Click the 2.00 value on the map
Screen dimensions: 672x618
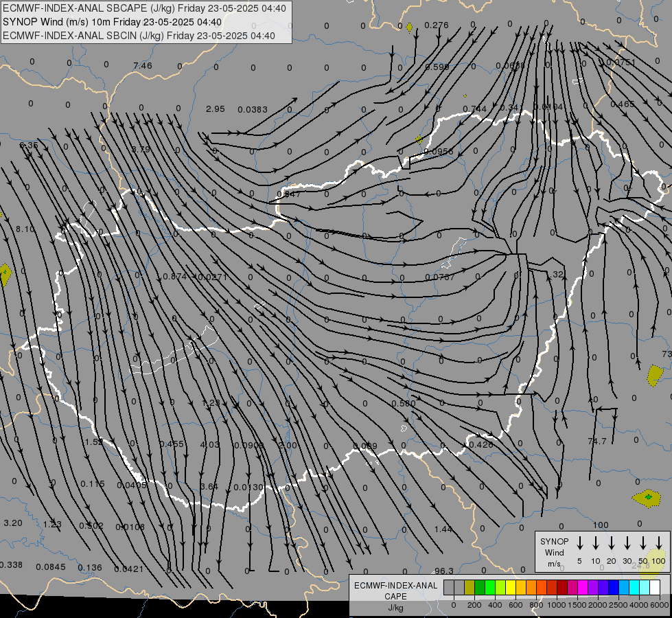(x=288, y=445)
